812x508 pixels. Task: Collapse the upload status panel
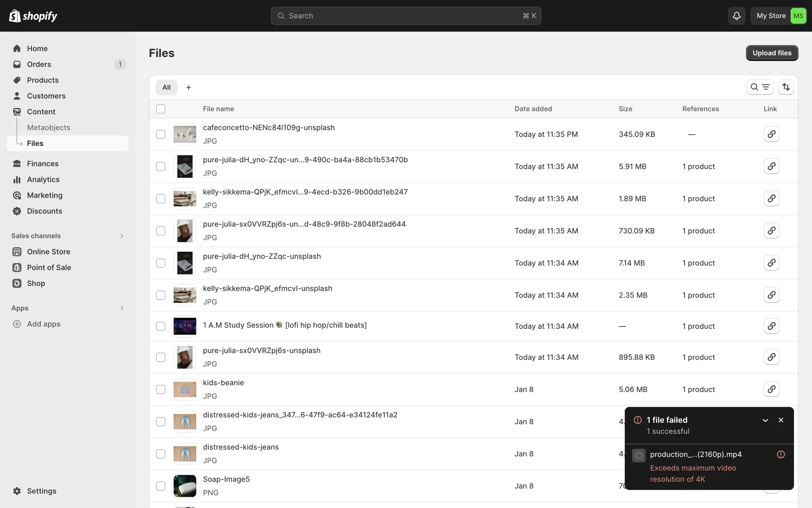coord(765,420)
